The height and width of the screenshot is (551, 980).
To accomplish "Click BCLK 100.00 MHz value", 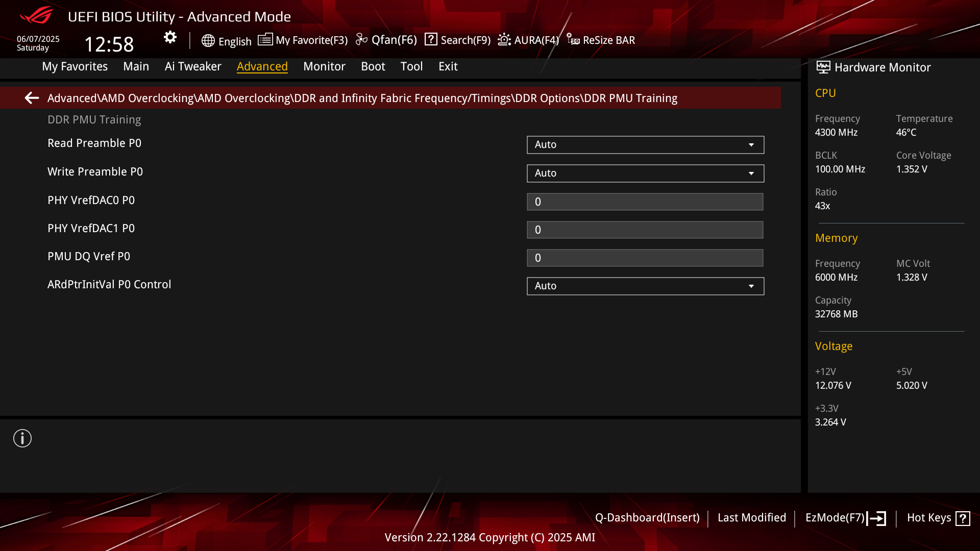I will [x=840, y=169].
